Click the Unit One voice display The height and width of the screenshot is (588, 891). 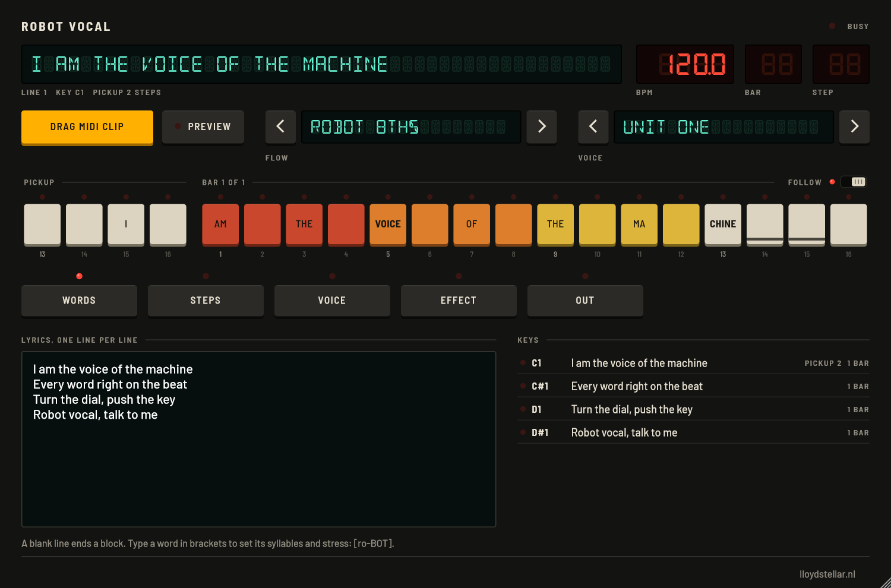(x=724, y=127)
